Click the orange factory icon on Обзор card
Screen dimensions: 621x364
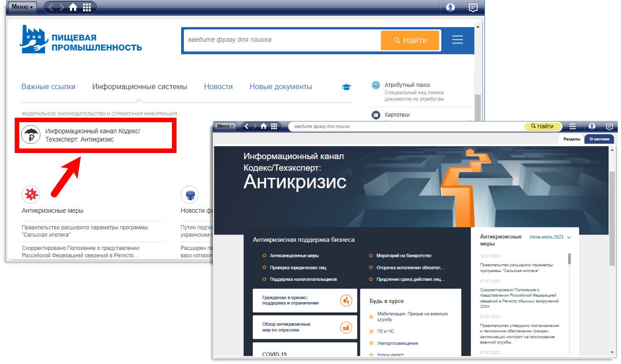346,327
